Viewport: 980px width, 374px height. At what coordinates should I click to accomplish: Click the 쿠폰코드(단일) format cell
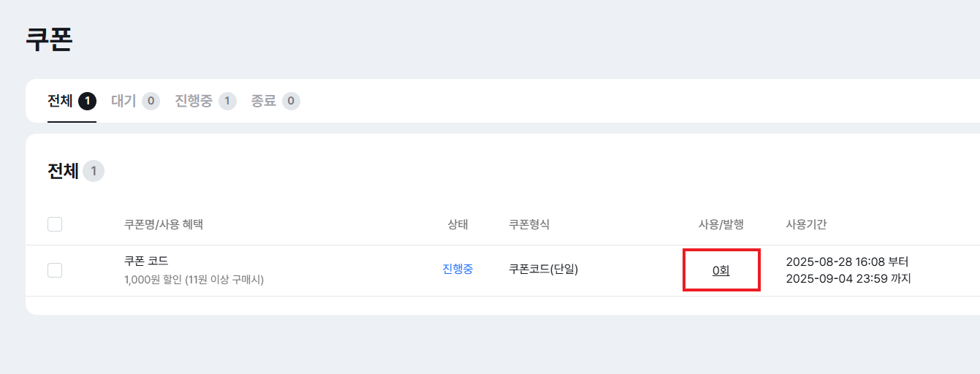tap(543, 269)
